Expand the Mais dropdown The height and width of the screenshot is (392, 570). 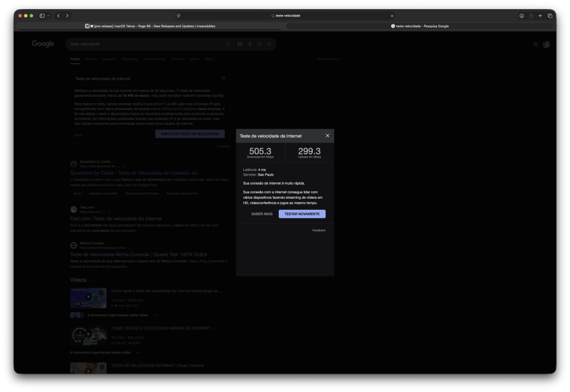point(210,59)
